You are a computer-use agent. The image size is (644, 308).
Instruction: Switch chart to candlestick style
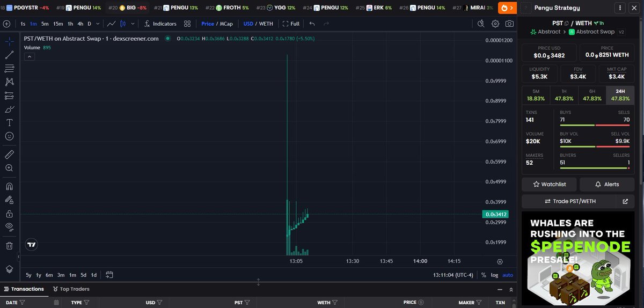coord(123,24)
